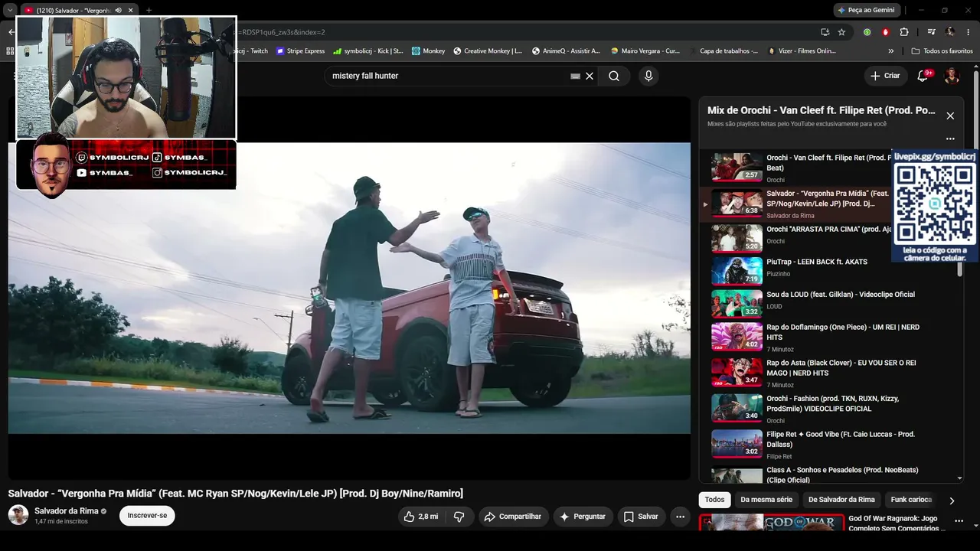Open the Capa de trabalhos bookmark
Screen dimensions: 980x551
click(x=723, y=51)
